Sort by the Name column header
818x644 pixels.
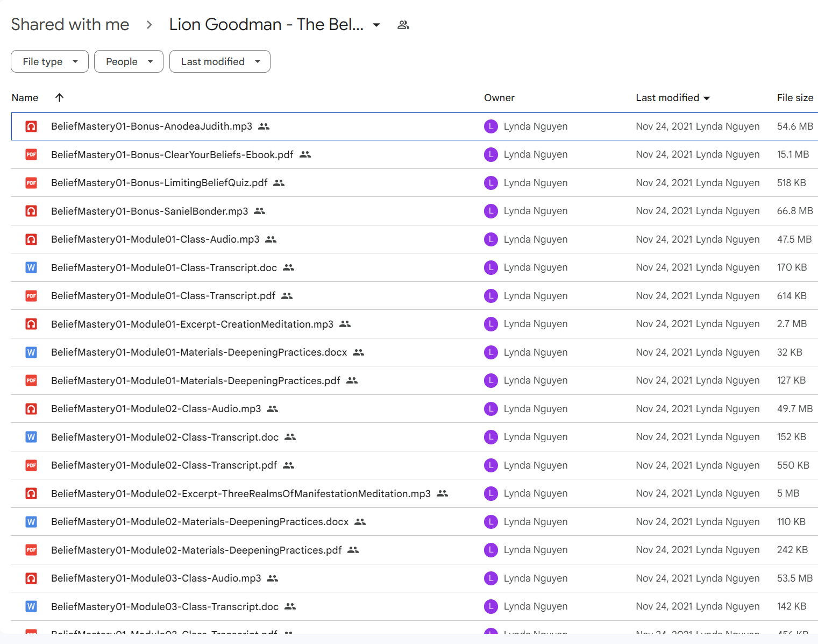(25, 97)
